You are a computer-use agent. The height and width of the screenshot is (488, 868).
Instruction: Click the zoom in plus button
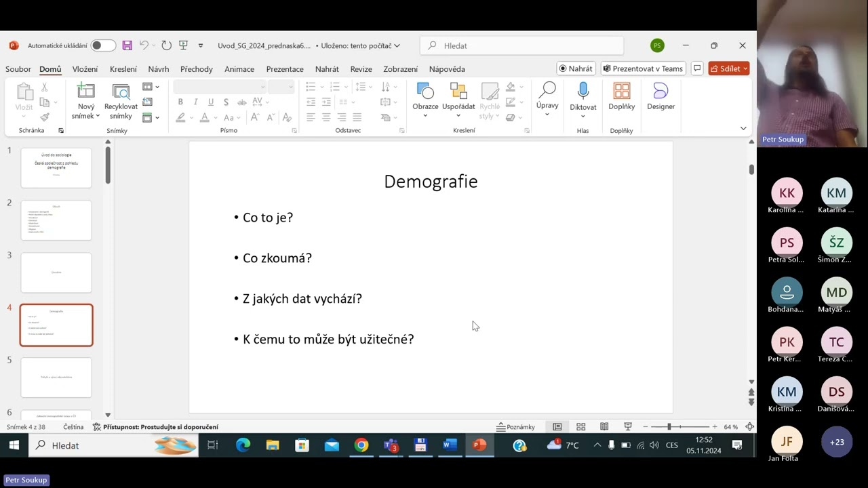[x=714, y=427]
